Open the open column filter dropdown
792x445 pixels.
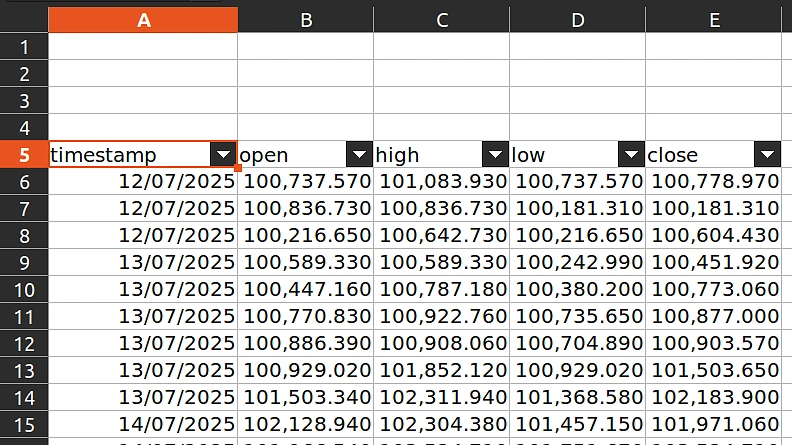[359, 155]
